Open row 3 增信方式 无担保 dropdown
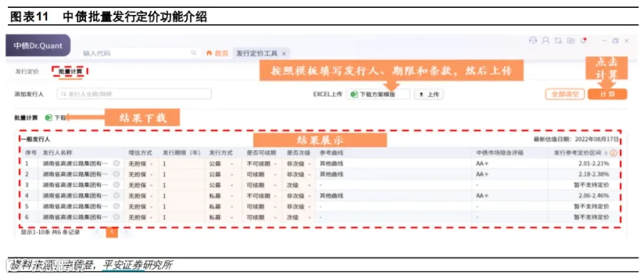This screenshot has width=644, height=278. (141, 185)
